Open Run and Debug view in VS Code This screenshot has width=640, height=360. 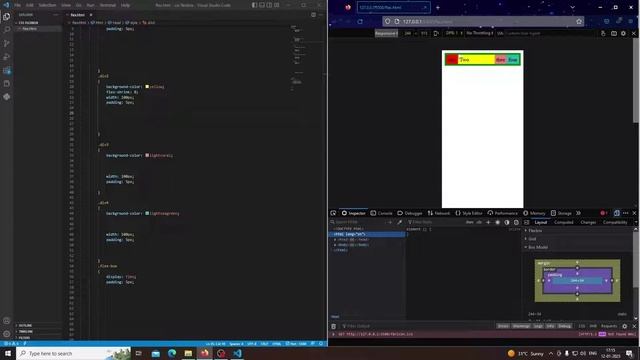7,57
